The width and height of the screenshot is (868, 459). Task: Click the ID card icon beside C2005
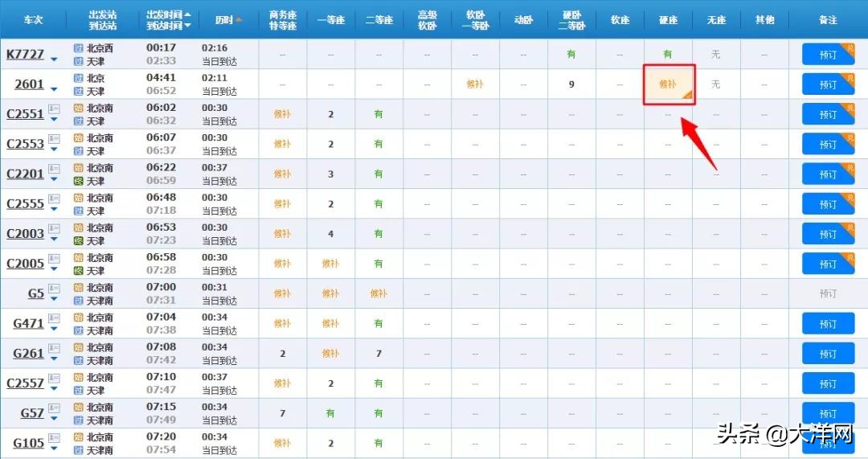pos(54,259)
